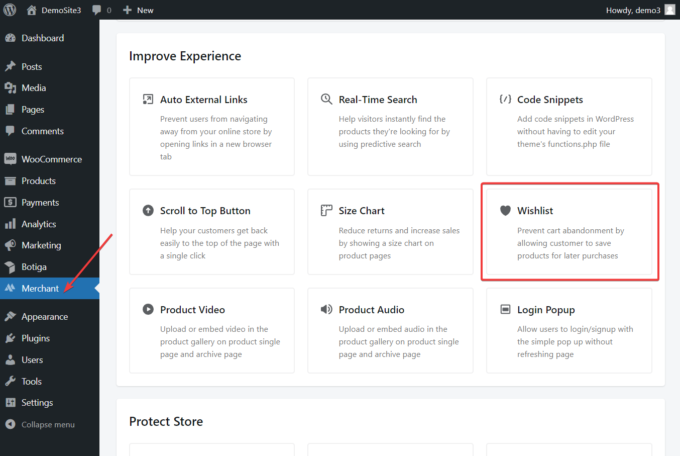Click the Appearance paintbrush icon
This screenshot has height=456, width=680.
pyautogui.click(x=10, y=316)
